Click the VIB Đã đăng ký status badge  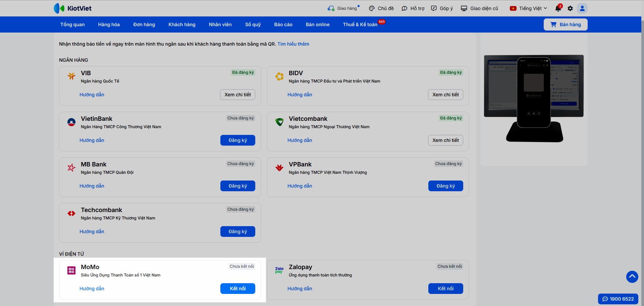click(243, 72)
